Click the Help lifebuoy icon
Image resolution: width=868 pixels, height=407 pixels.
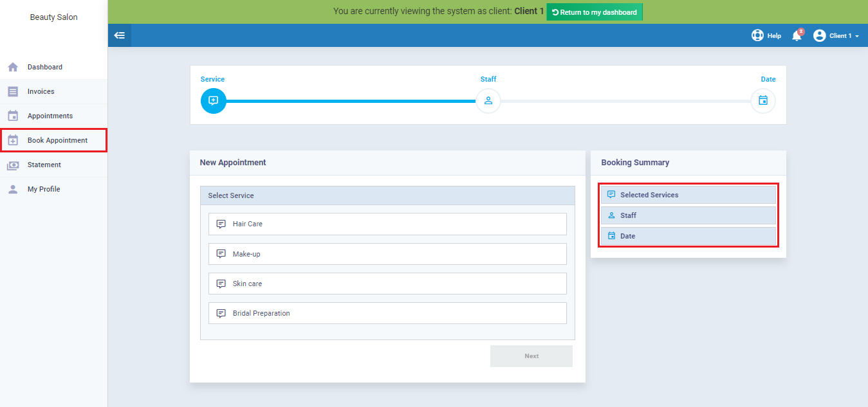[x=757, y=35]
